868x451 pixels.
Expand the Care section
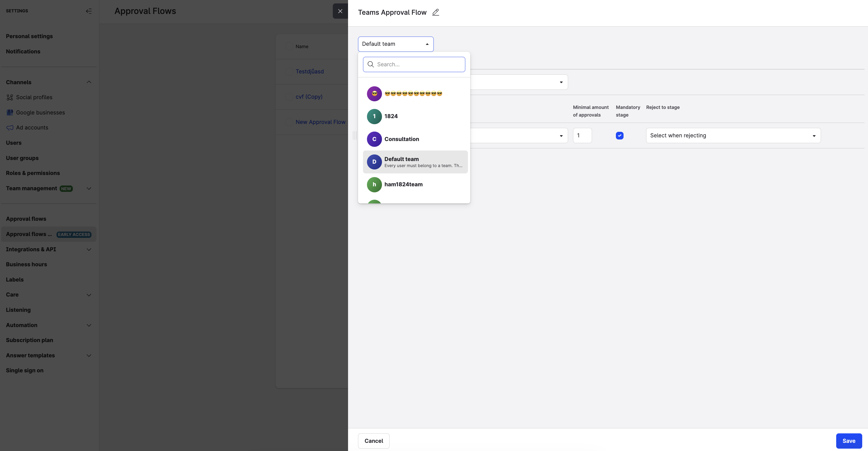click(x=89, y=295)
